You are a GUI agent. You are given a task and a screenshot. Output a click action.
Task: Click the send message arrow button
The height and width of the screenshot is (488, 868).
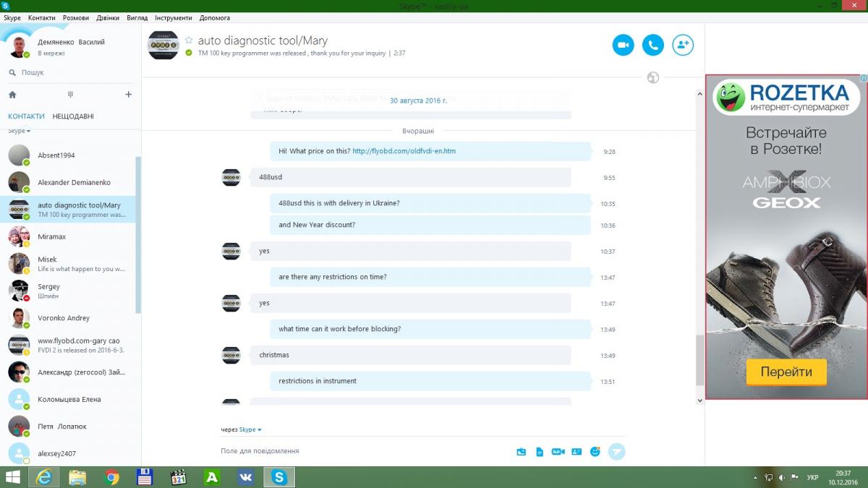(616, 452)
